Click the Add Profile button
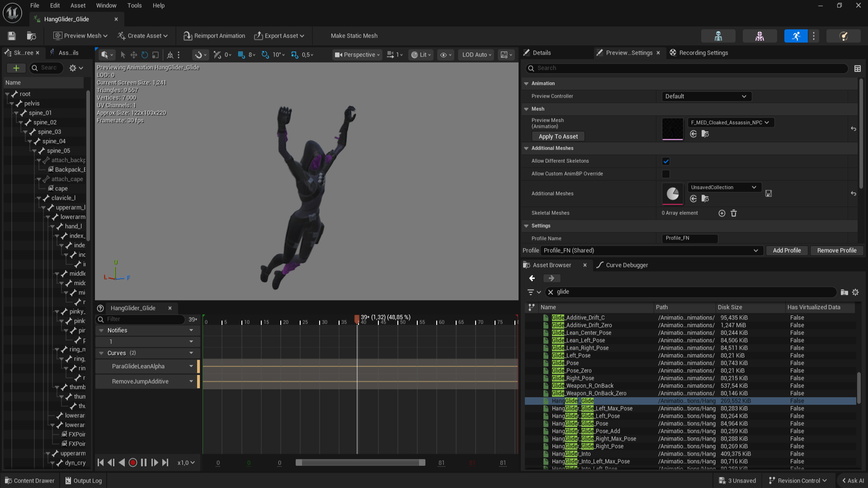 coord(787,250)
